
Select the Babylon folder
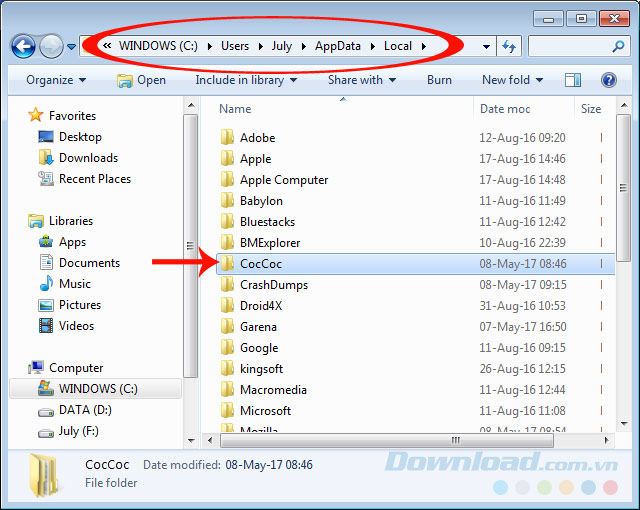pyautogui.click(x=415, y=201)
